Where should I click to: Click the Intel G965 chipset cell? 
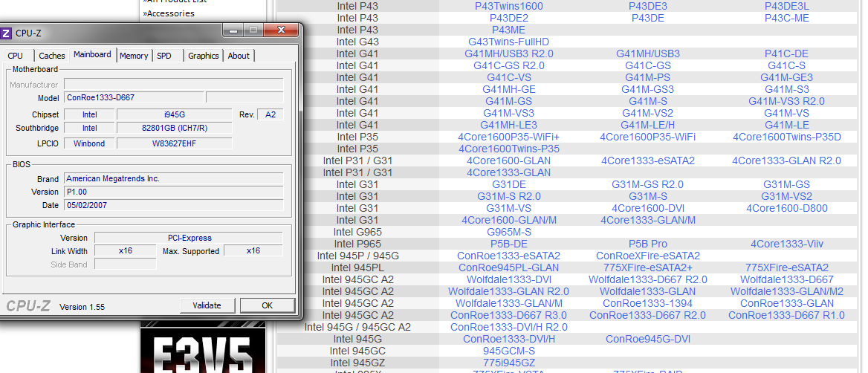[357, 232]
